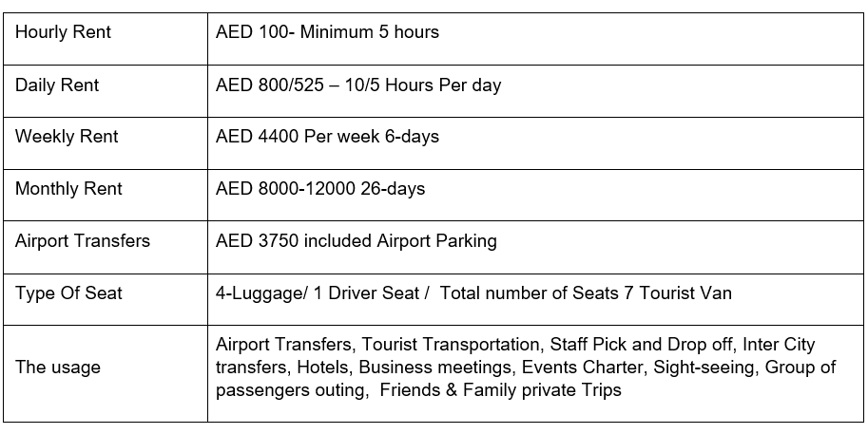The width and height of the screenshot is (868, 434).
Task: Click the "Airport Transfers" row heading cell
Action: 83,241
